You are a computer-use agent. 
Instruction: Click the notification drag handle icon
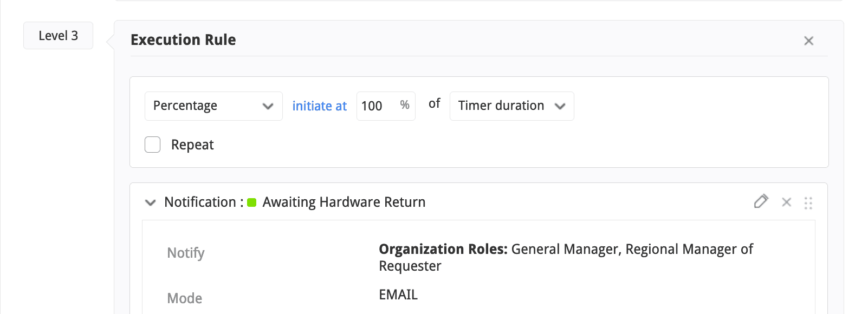(808, 202)
